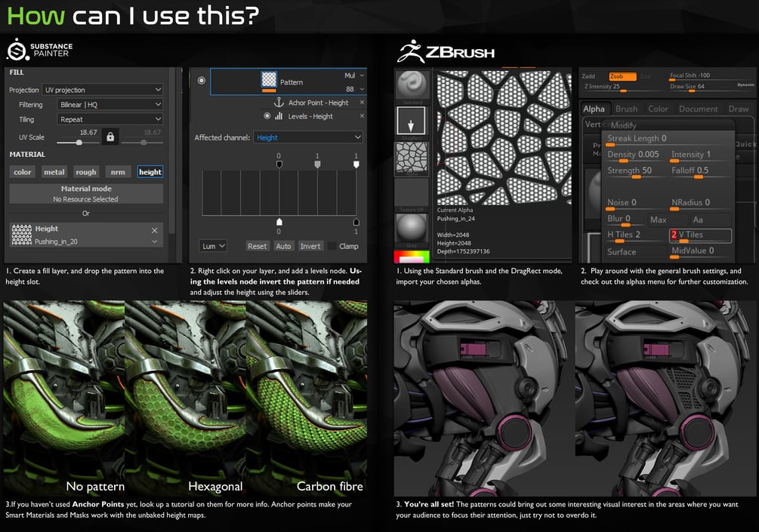759x532 pixels.
Task: Click the Auto levels button
Action: pyautogui.click(x=283, y=246)
